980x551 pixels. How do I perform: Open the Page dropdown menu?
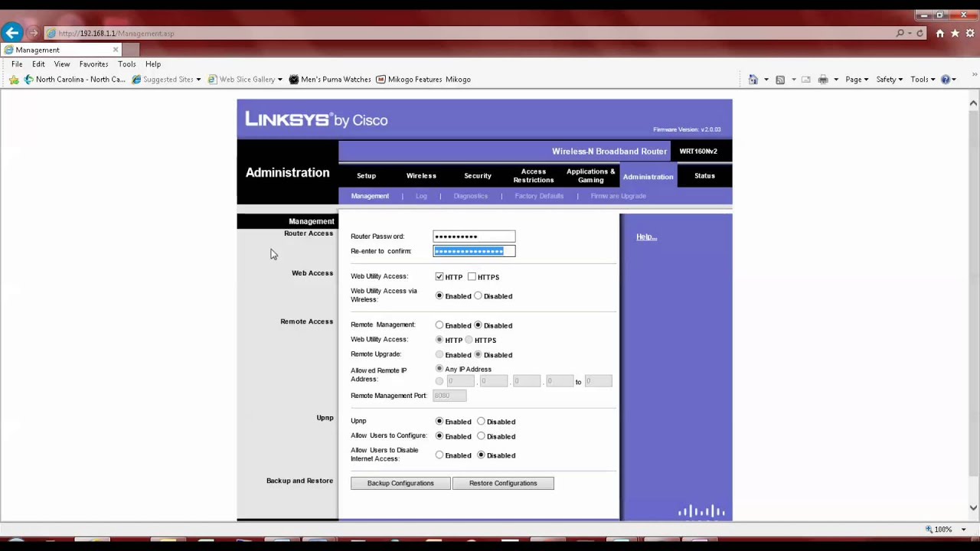point(856,80)
